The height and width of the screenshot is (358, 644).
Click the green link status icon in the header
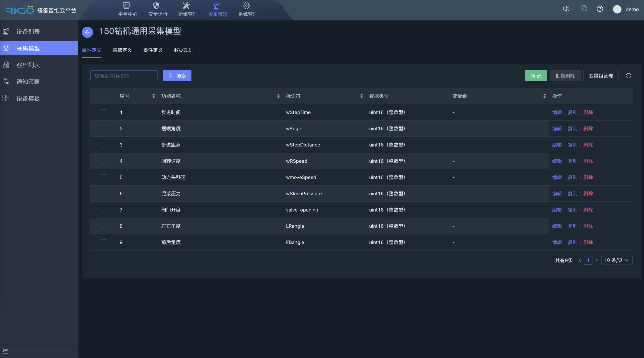[x=584, y=9]
